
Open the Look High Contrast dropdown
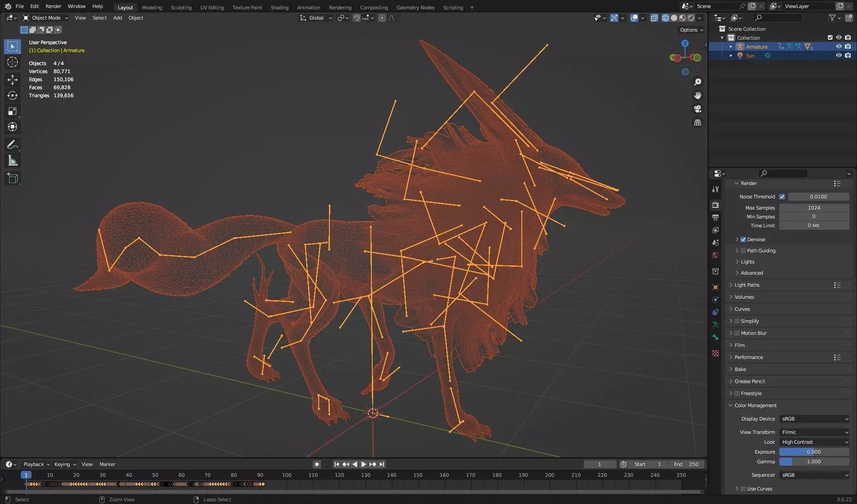(x=814, y=442)
